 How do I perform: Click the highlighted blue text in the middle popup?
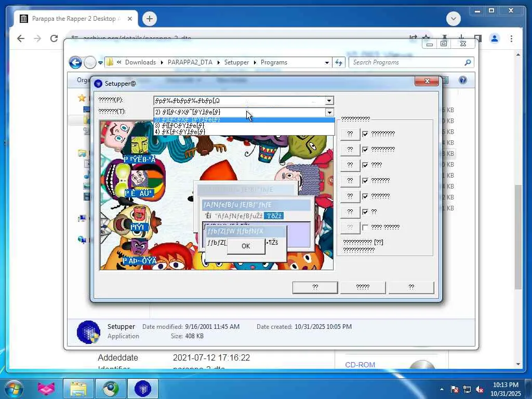click(273, 216)
